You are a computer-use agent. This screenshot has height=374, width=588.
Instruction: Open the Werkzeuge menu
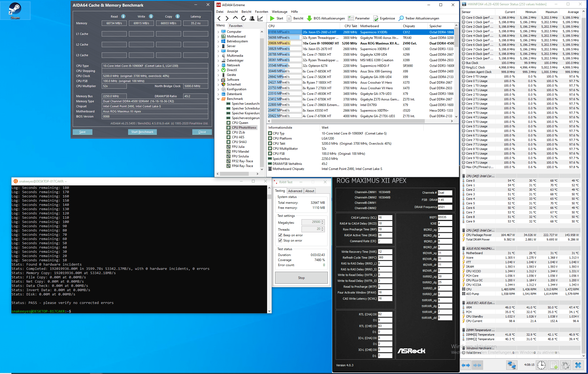279,12
